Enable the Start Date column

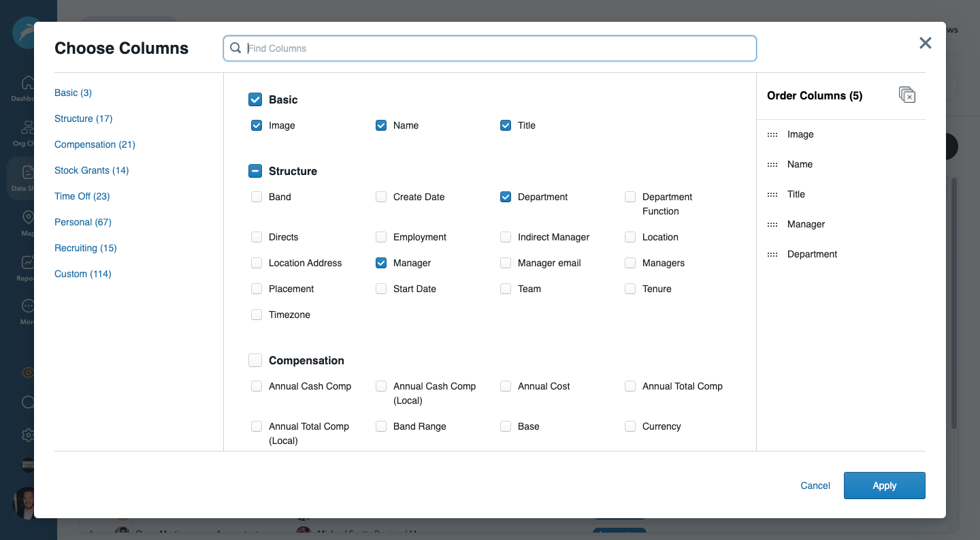pos(381,289)
